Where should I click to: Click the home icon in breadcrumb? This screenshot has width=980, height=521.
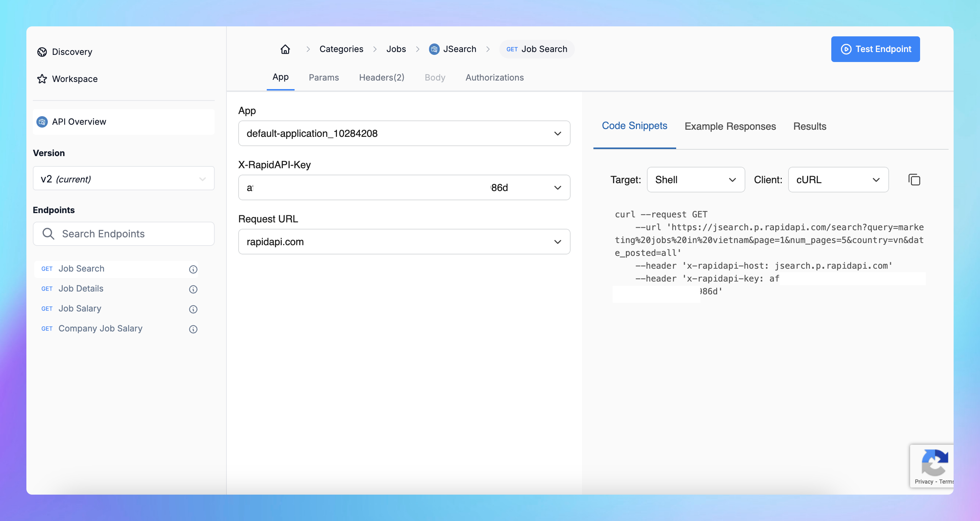click(x=285, y=49)
